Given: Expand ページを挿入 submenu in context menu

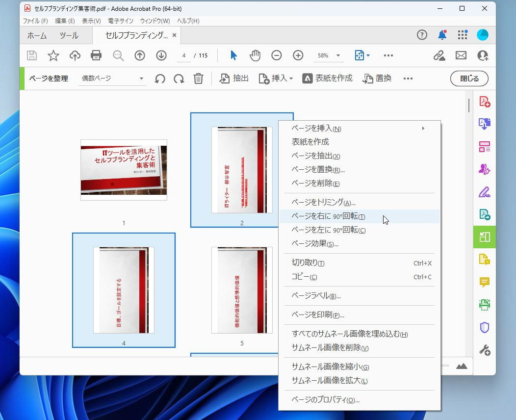Looking at the screenshot, I should [359, 129].
